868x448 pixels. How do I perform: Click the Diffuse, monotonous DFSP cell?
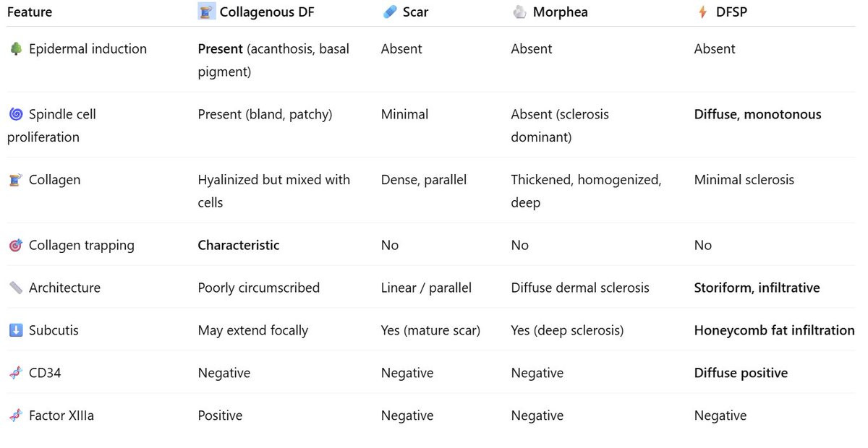[758, 114]
